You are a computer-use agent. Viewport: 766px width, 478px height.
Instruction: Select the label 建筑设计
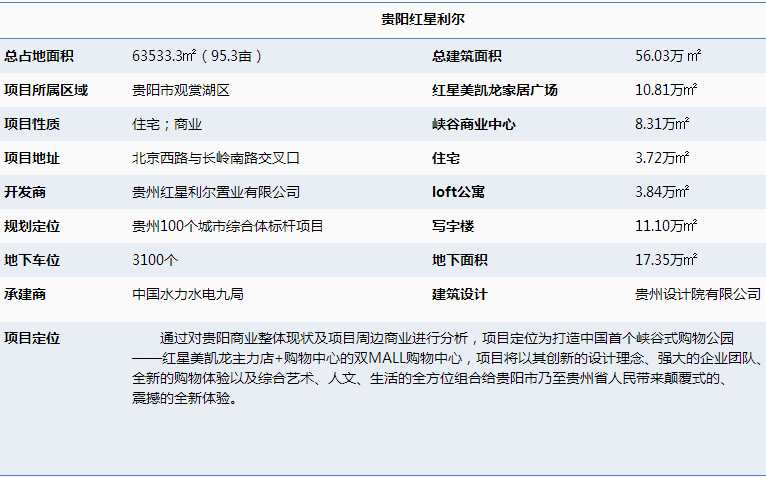pyautogui.click(x=460, y=294)
